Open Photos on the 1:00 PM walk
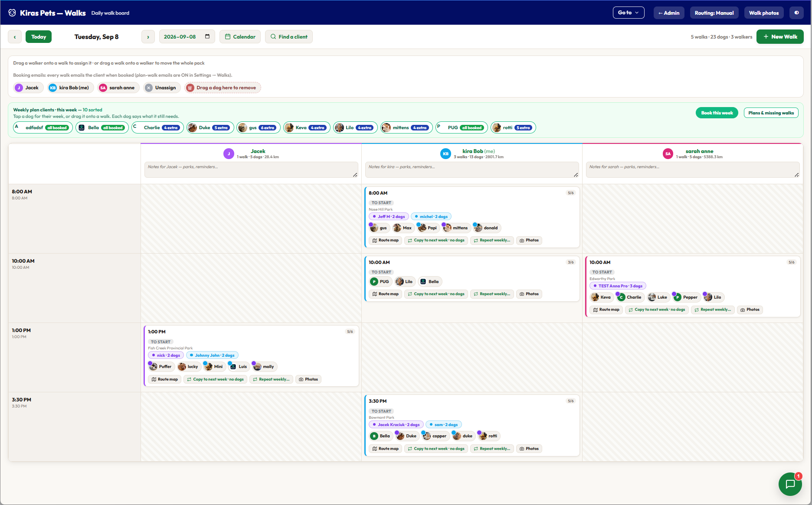This screenshot has width=812, height=505. point(308,379)
